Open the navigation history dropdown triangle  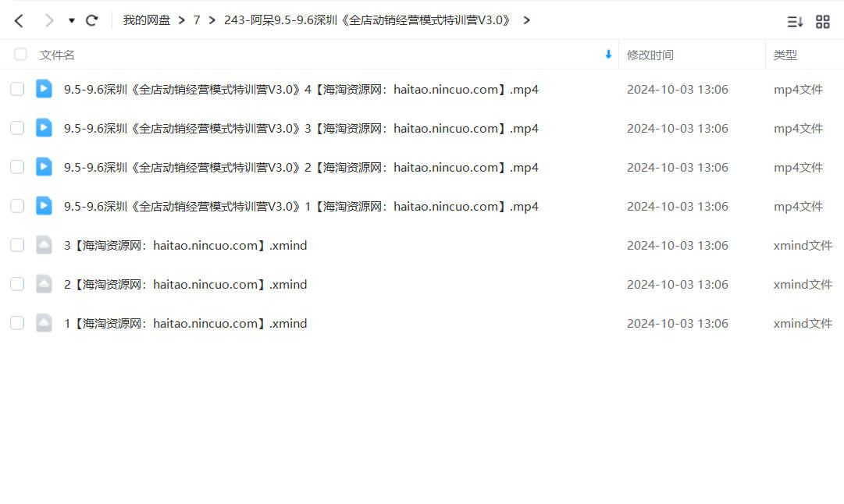coord(72,21)
